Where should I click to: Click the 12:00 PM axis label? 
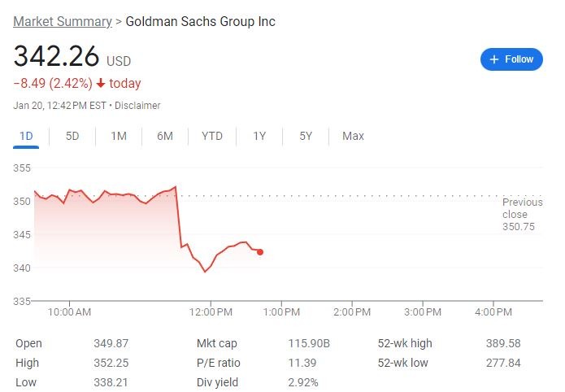click(211, 311)
